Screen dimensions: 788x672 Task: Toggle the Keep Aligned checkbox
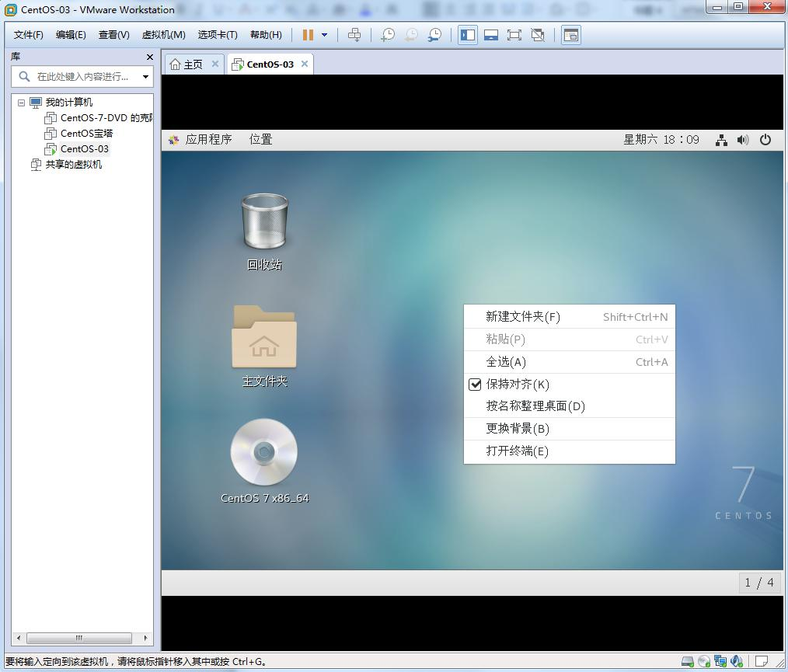click(x=475, y=385)
